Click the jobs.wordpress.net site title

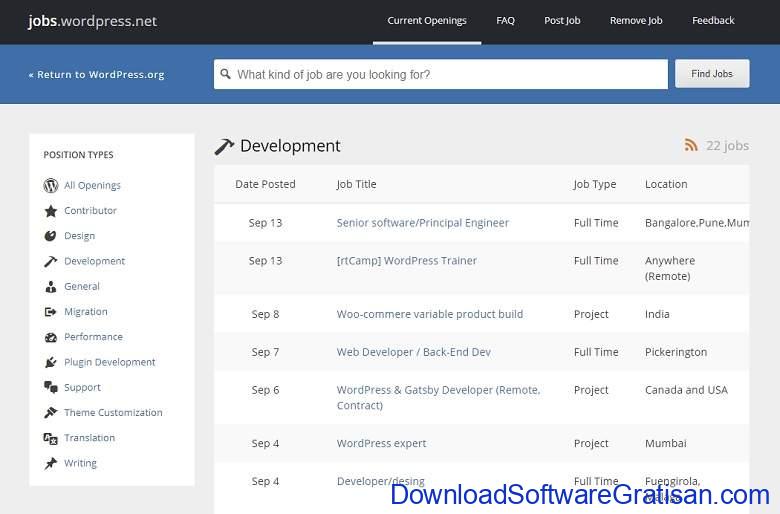click(93, 21)
